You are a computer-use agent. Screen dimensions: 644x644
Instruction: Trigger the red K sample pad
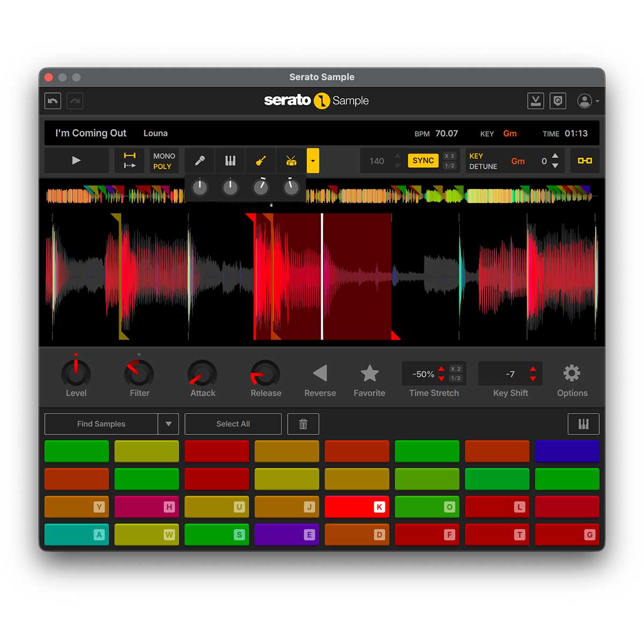point(357,507)
